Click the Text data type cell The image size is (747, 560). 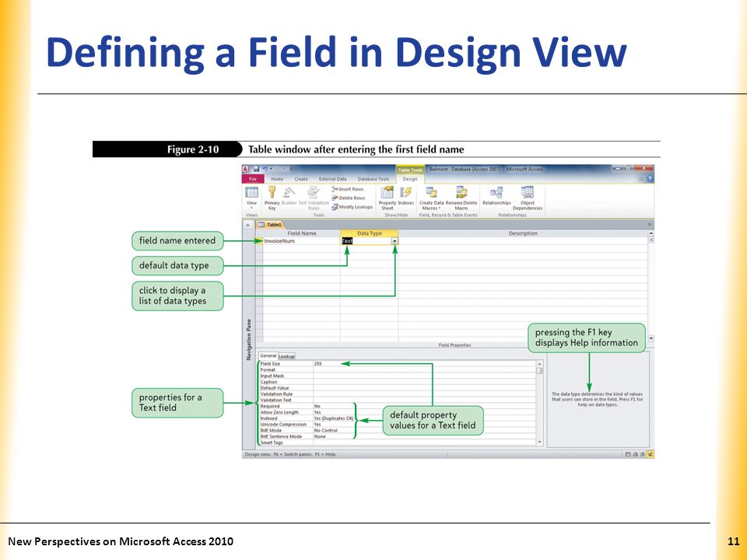tap(366, 241)
